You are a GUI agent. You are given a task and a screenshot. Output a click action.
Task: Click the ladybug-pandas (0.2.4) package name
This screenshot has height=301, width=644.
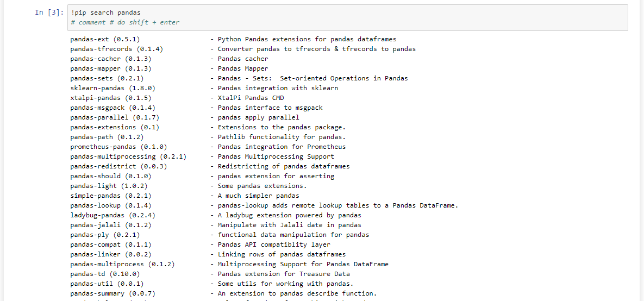[x=112, y=215]
